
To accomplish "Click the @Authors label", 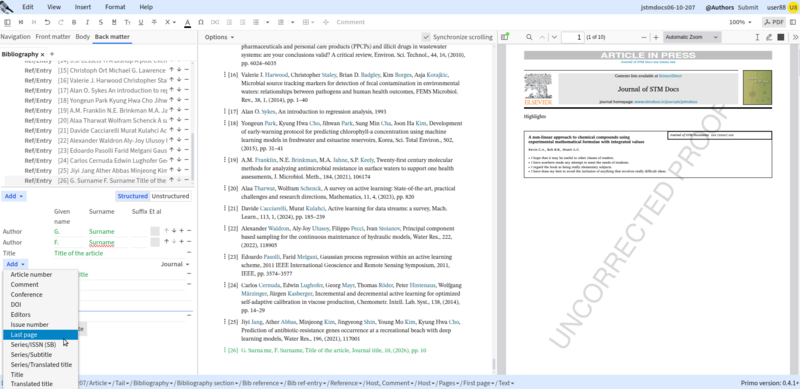I will [x=719, y=7].
